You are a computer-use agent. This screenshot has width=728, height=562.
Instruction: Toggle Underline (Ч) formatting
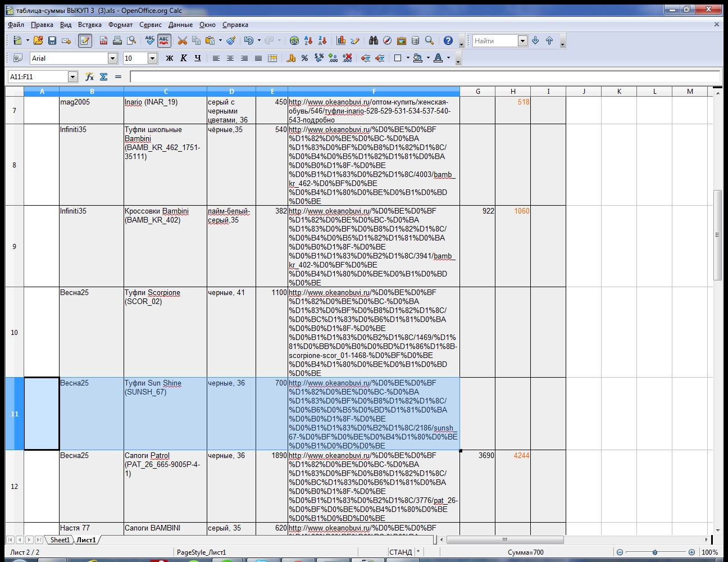click(198, 58)
